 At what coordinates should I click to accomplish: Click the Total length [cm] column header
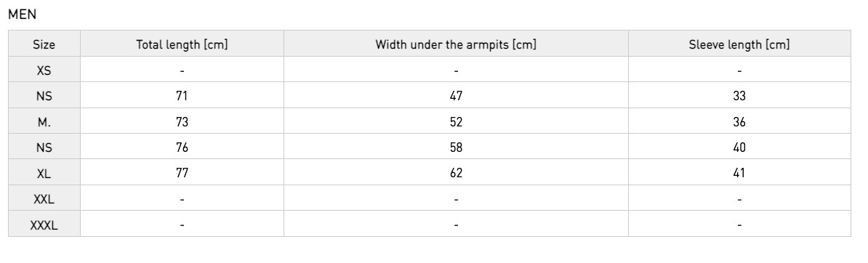(182, 45)
